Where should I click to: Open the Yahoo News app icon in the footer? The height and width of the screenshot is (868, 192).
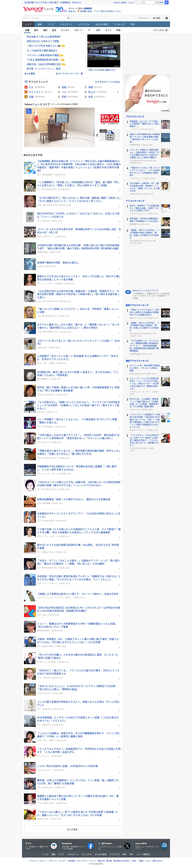click(54, 846)
